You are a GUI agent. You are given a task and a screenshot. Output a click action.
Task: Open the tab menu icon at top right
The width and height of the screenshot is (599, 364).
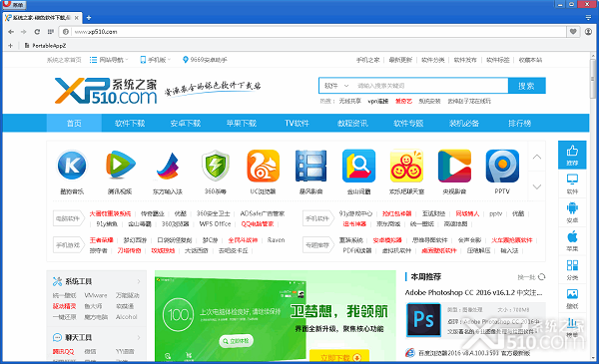pos(588,18)
